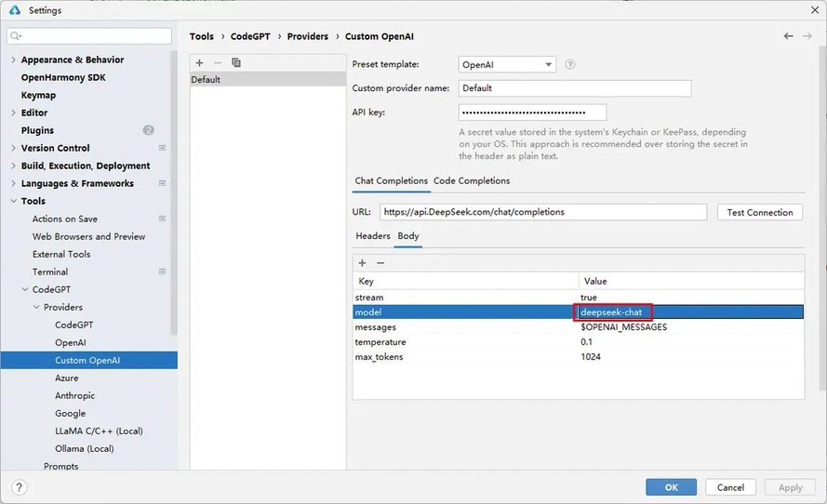Screen dimensions: 827x504
Task: Switch to the Code Completions tab
Action: tap(472, 180)
